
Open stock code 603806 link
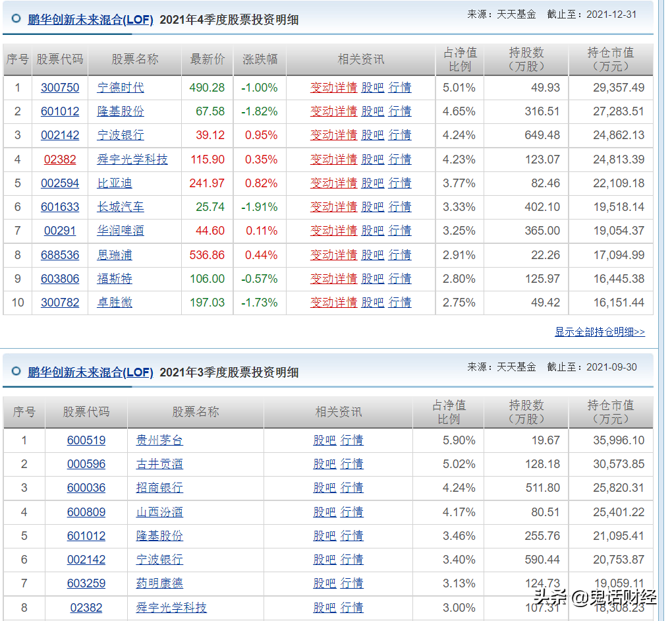60,279
